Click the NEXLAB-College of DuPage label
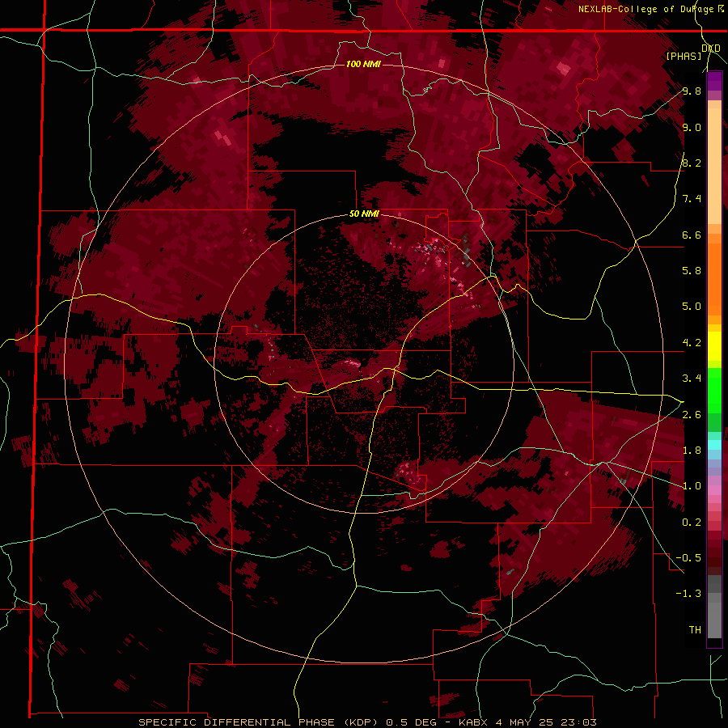Viewport: 728px width, 728px height. (647, 9)
